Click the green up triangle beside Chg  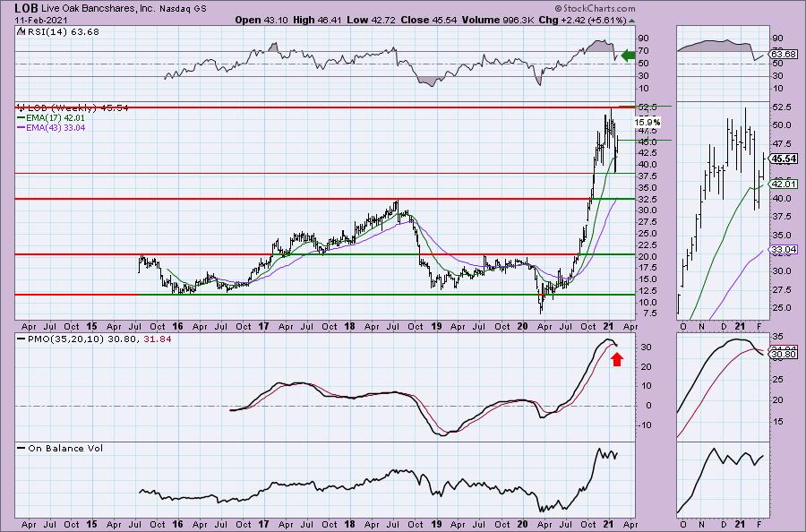point(631,21)
